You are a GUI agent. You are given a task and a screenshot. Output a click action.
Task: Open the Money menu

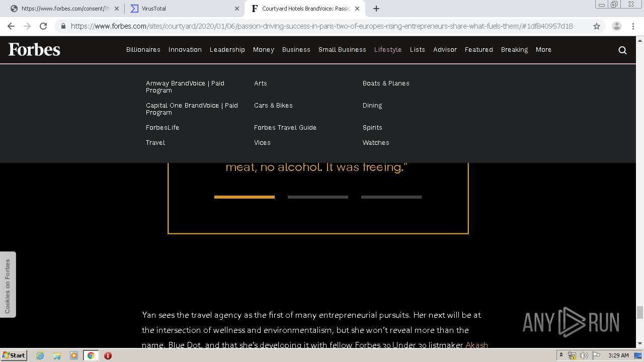point(264,50)
